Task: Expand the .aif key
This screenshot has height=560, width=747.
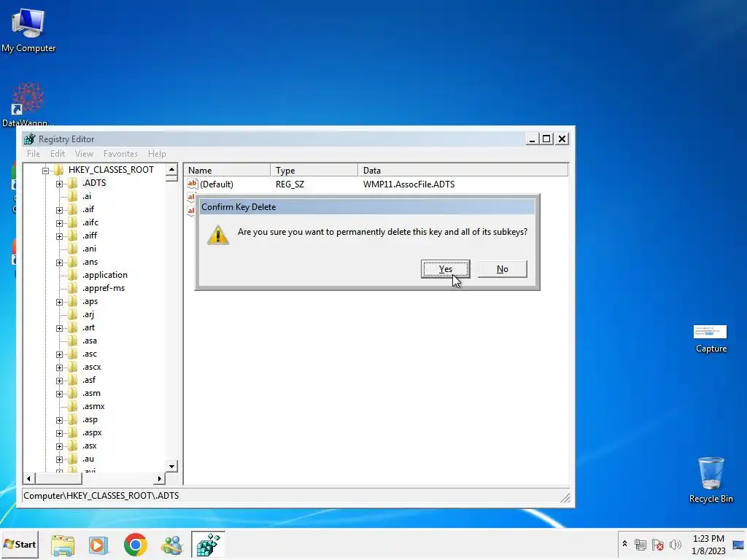Action: (59, 210)
